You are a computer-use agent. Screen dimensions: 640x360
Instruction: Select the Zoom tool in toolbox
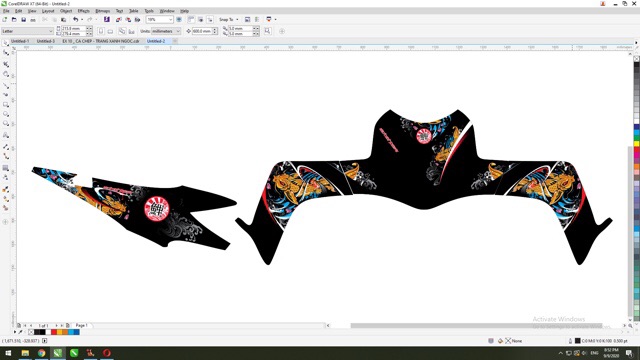click(6, 74)
